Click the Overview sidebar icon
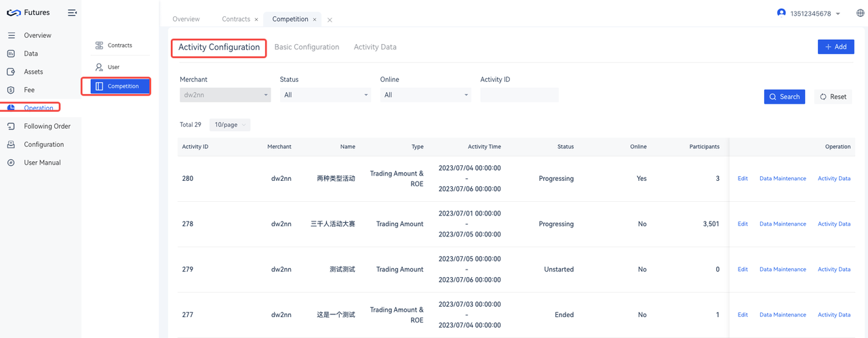The width and height of the screenshot is (868, 338). click(x=11, y=35)
